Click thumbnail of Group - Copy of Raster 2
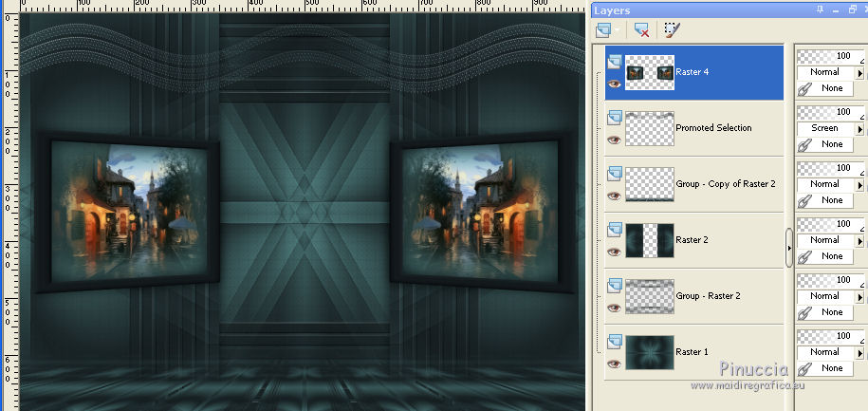Image resolution: width=868 pixels, height=411 pixels. click(649, 184)
